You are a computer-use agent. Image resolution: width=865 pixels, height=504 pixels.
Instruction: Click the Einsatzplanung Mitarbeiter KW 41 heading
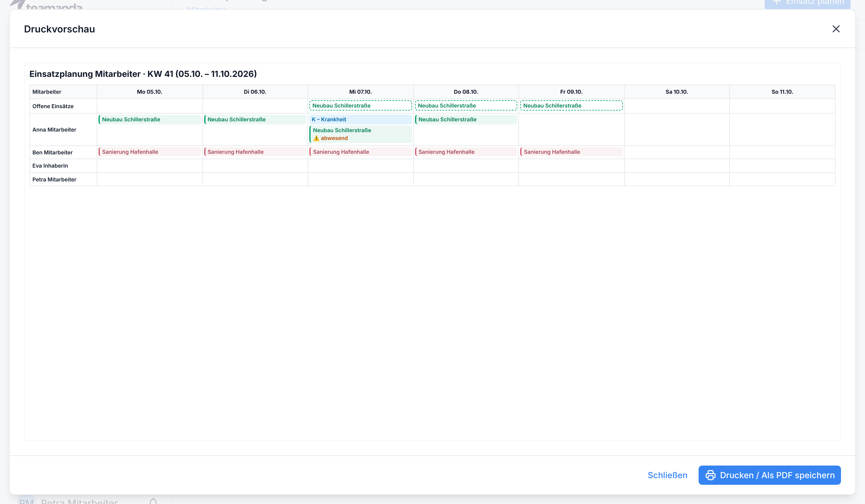click(x=143, y=74)
